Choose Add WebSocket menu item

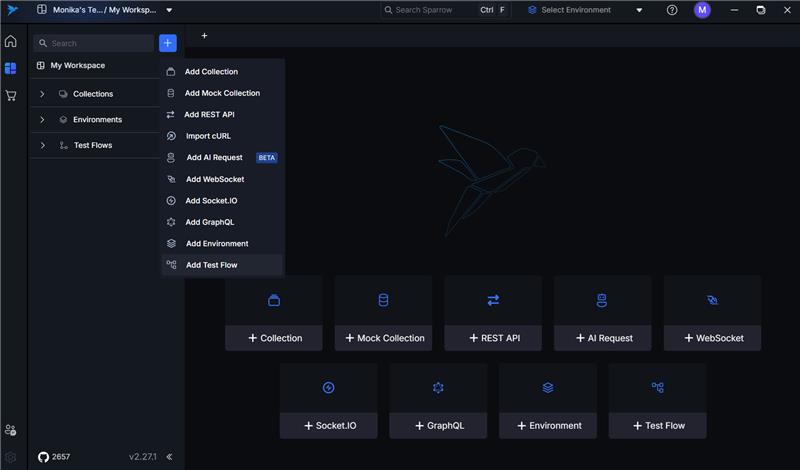(x=222, y=179)
